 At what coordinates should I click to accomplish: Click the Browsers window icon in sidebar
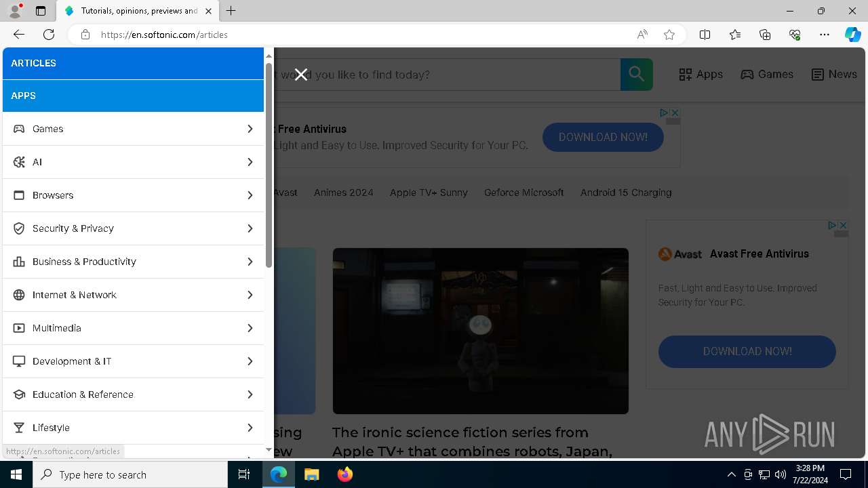click(x=19, y=195)
